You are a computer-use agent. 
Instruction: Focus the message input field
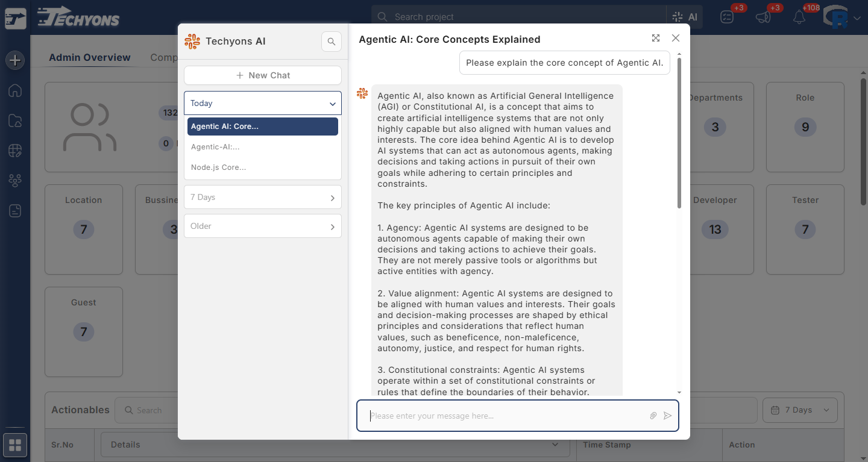coord(506,416)
